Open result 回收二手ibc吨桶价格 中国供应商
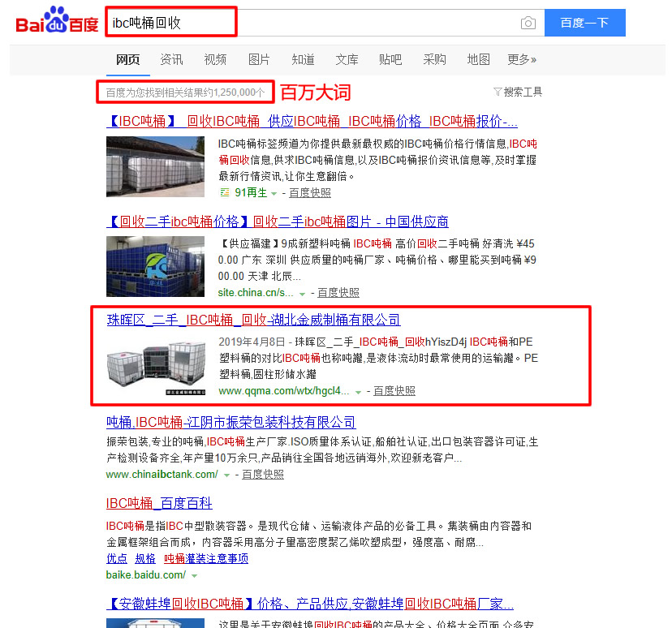This screenshot has height=628, width=672. (x=278, y=222)
